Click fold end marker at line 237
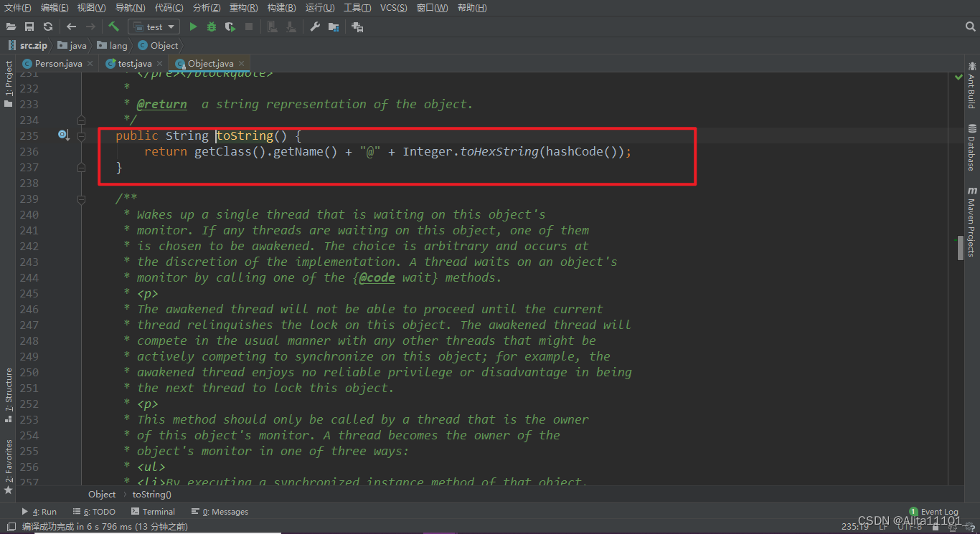Viewport: 980px width, 534px height. (x=82, y=167)
